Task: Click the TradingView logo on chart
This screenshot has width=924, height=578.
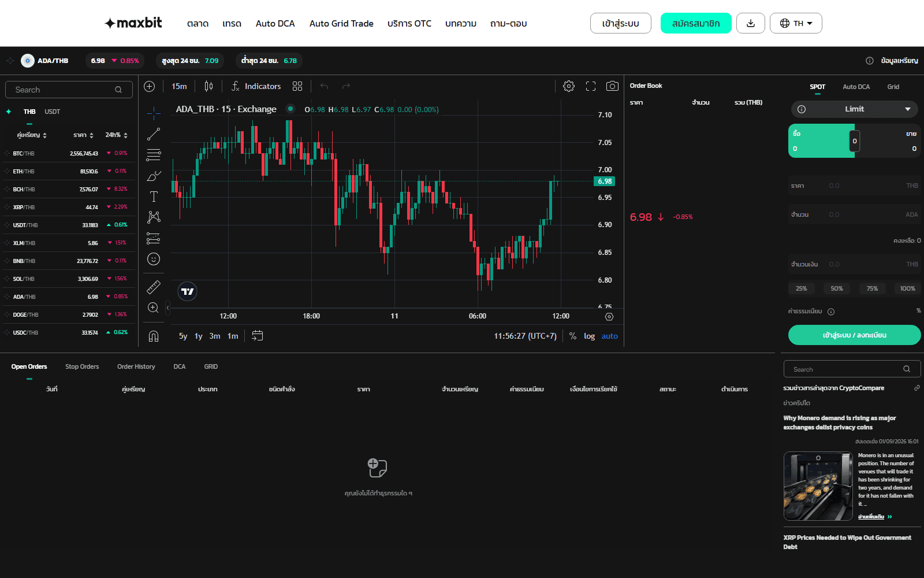Action: (188, 291)
